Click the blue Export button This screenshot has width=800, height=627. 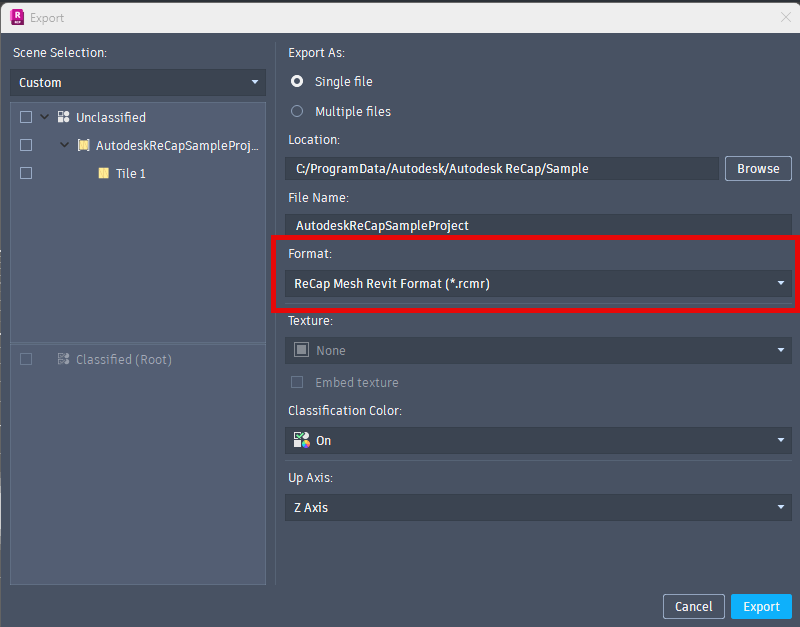click(761, 606)
